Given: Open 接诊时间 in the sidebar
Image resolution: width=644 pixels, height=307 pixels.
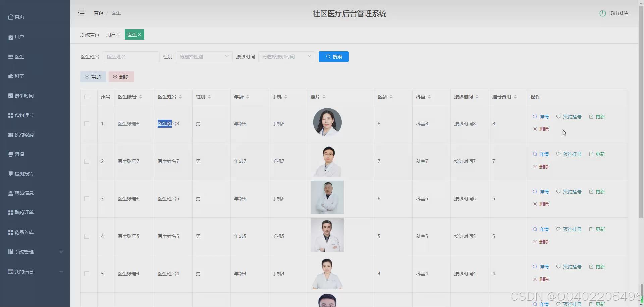Looking at the screenshot, I should [21, 96].
